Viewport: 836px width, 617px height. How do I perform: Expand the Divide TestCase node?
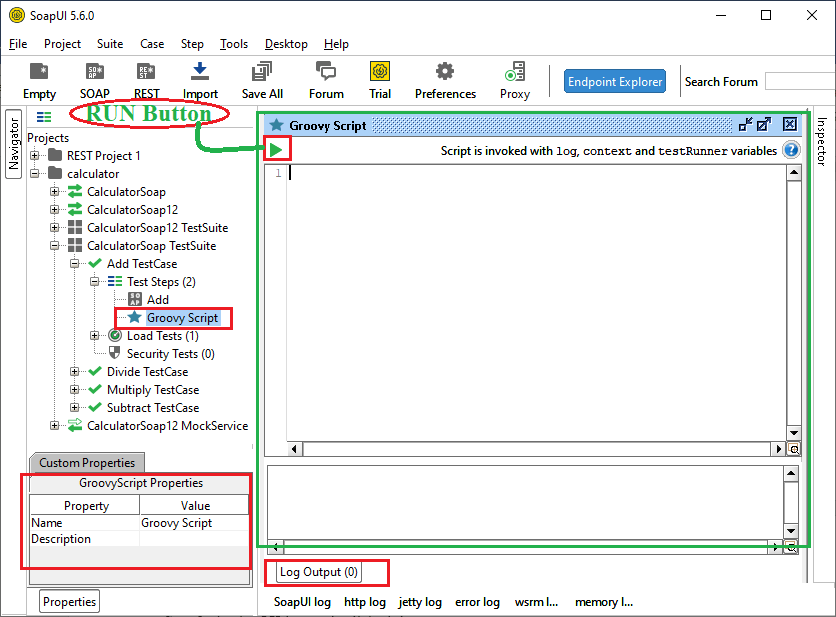pos(75,372)
